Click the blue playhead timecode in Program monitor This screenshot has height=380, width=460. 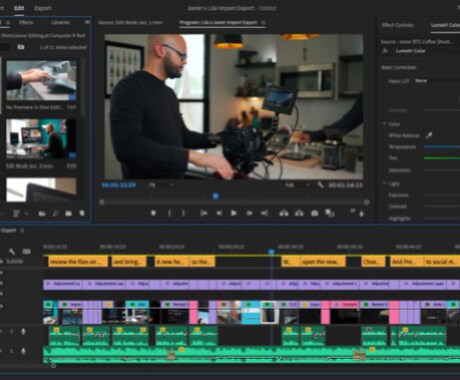pos(119,185)
